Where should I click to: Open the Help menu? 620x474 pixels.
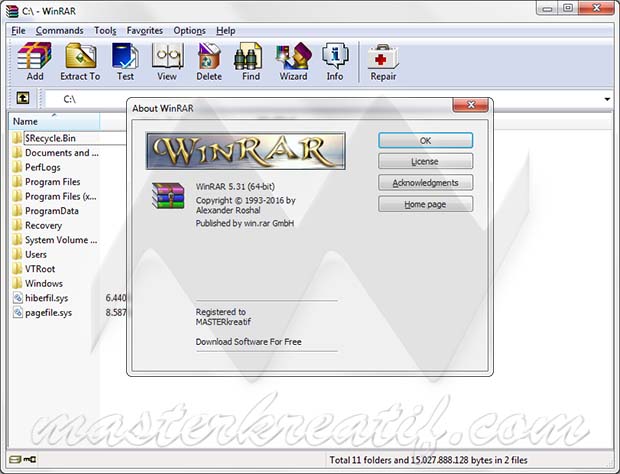pyautogui.click(x=226, y=30)
